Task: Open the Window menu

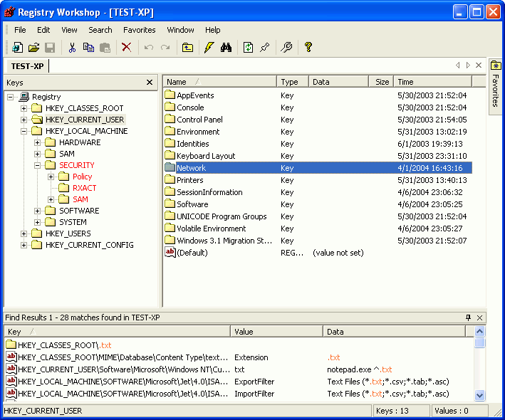Action: pos(180,30)
